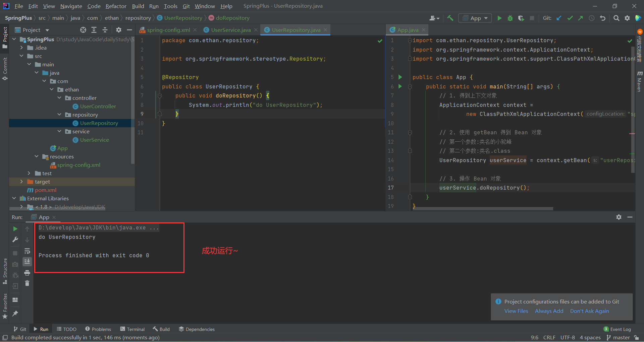Screen dimensions: 644x342
Task: Expand all nodes in Project panel
Action: 94,30
